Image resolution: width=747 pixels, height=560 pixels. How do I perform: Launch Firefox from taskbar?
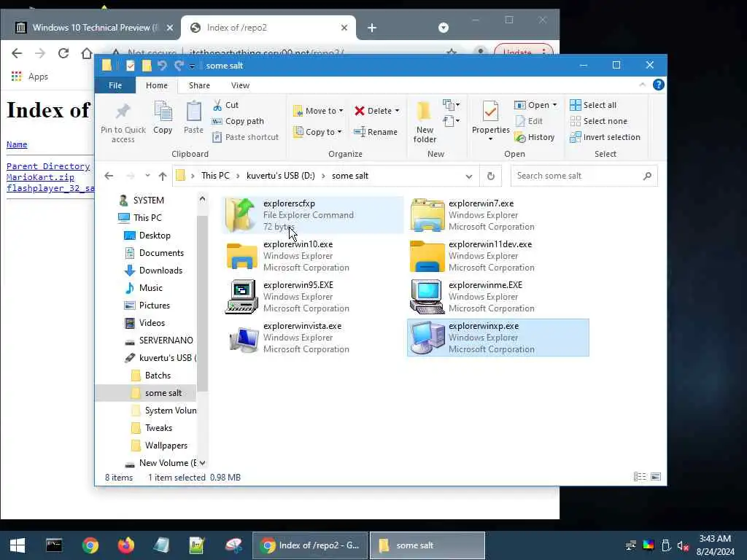pyautogui.click(x=125, y=545)
